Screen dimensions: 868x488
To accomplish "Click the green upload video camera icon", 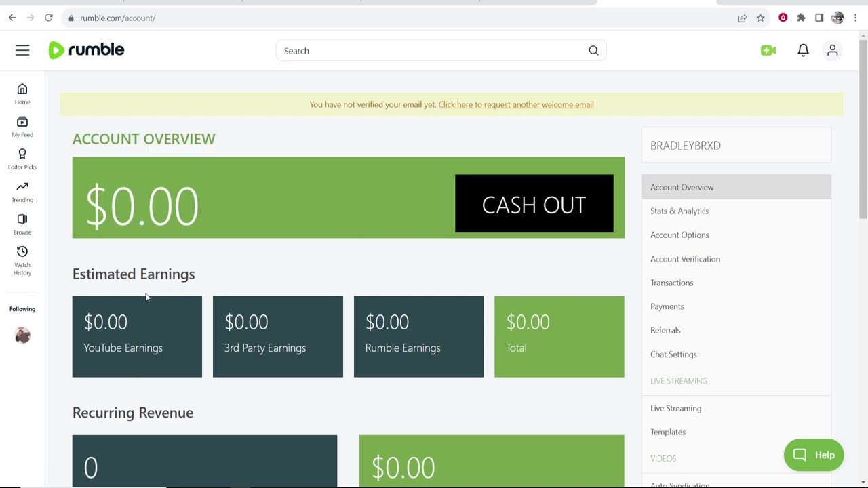I will click(x=768, y=51).
